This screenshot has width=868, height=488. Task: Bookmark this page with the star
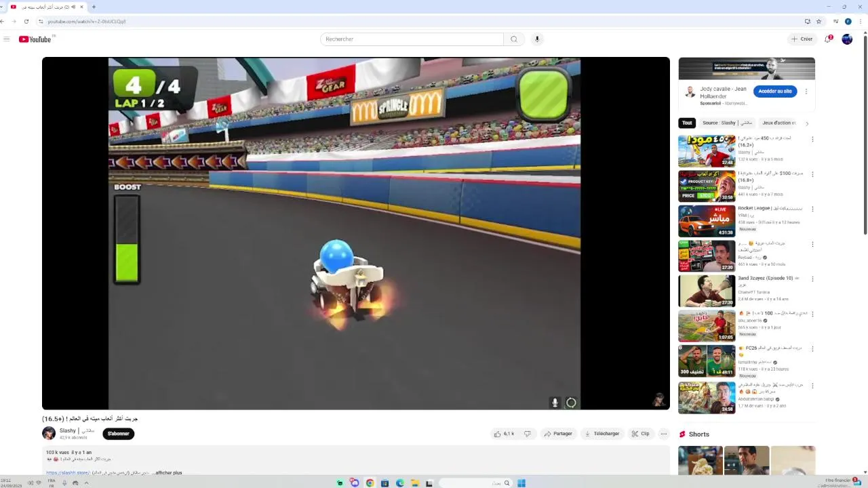coord(818,21)
